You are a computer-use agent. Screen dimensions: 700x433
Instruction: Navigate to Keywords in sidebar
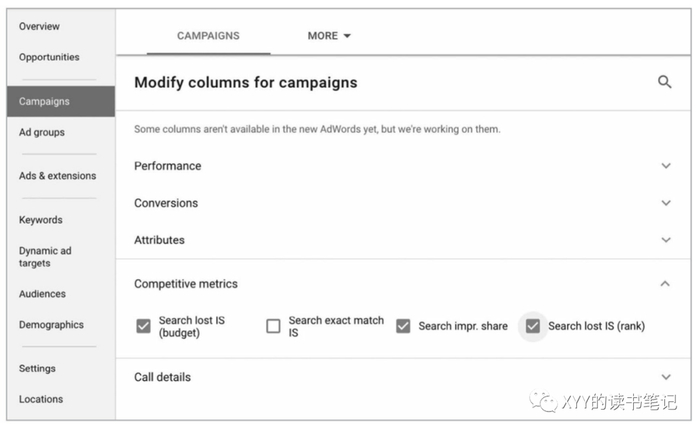click(40, 220)
